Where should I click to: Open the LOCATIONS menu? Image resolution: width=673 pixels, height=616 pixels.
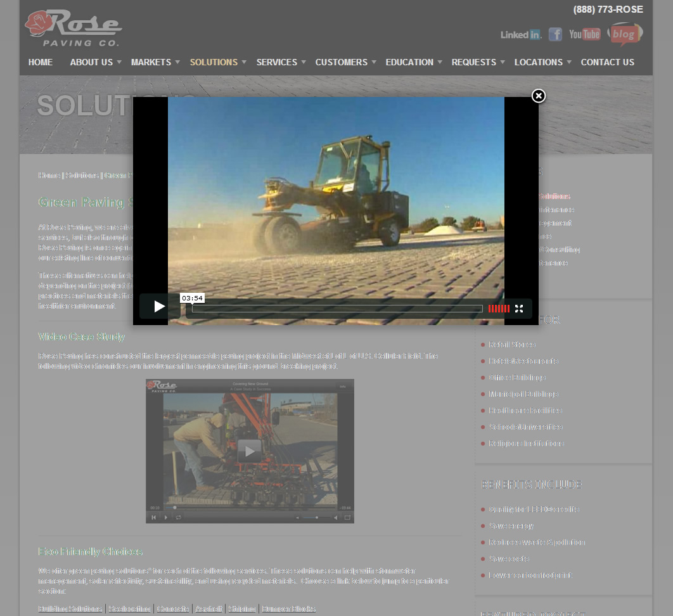538,62
